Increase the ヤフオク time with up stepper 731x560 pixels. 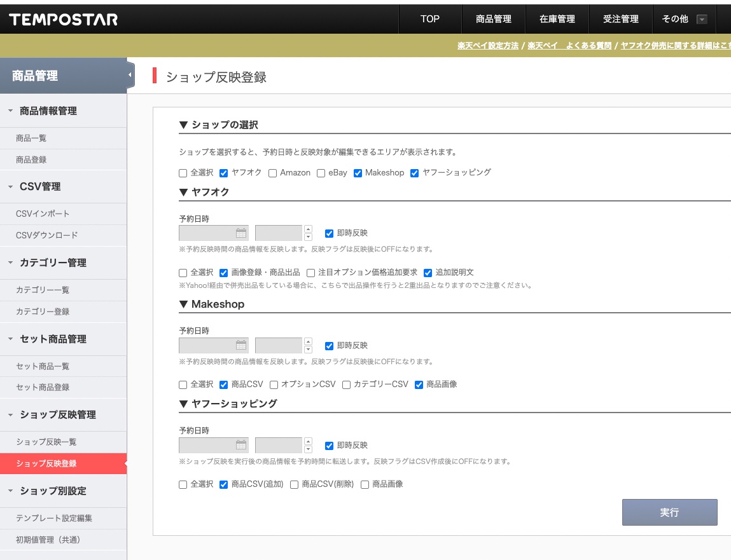point(309,229)
